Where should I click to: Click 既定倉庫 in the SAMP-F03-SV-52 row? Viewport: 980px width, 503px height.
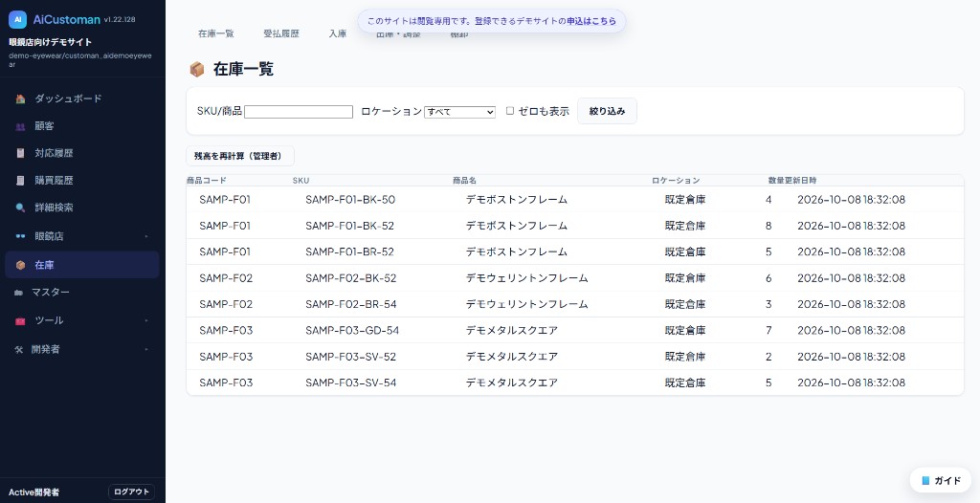685,357
